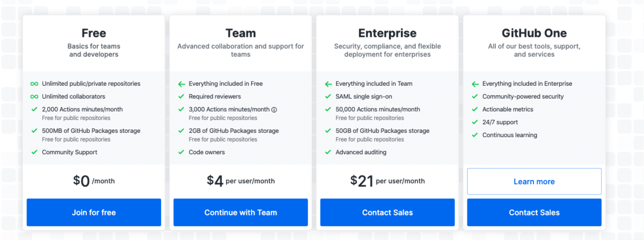Click the arrow icon beside Everything included in Free

coord(181,84)
